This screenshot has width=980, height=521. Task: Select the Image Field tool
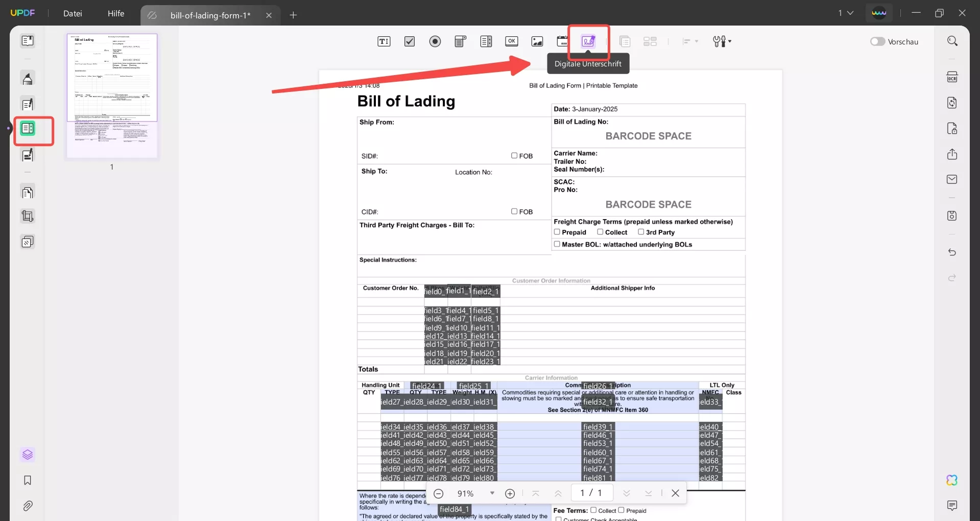[x=537, y=41]
